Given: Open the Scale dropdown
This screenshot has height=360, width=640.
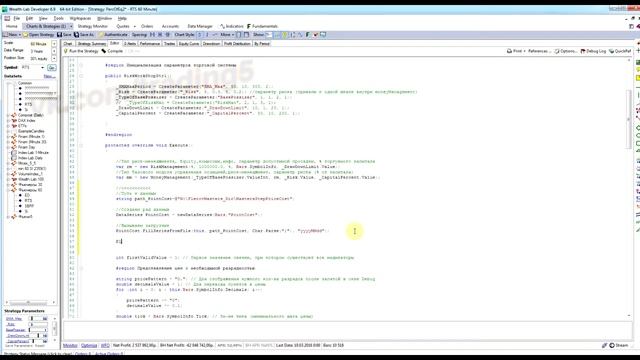Looking at the screenshot, I should (54, 44).
